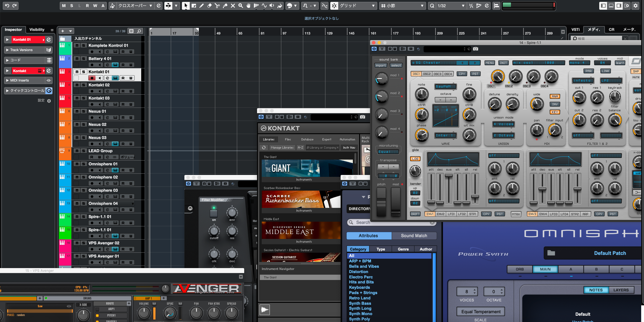Open the CR tab in right zone
Viewport: 644px width, 322px height.
coord(611,29)
